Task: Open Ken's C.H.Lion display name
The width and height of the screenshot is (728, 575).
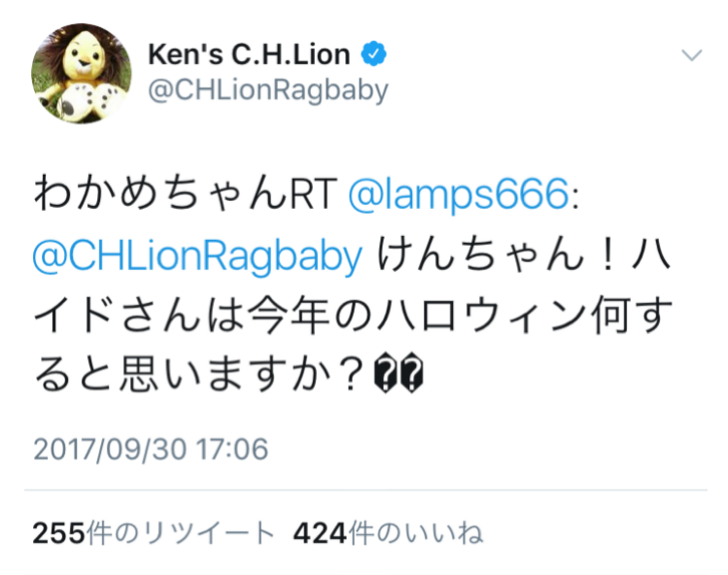Action: [249, 54]
